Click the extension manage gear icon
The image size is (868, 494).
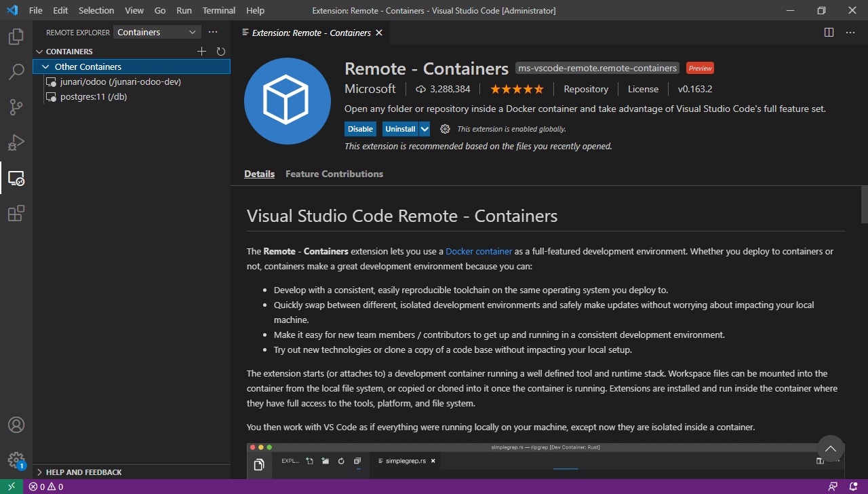tap(445, 129)
